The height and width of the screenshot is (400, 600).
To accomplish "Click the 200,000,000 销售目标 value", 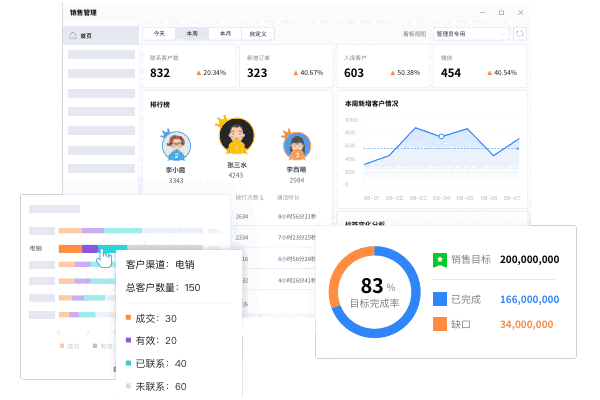I will [x=529, y=260].
